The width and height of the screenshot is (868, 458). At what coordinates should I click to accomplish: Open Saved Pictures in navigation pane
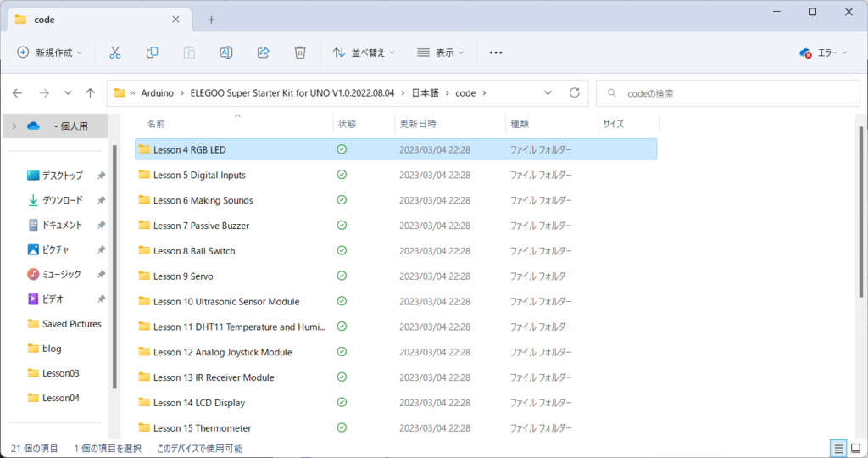72,324
